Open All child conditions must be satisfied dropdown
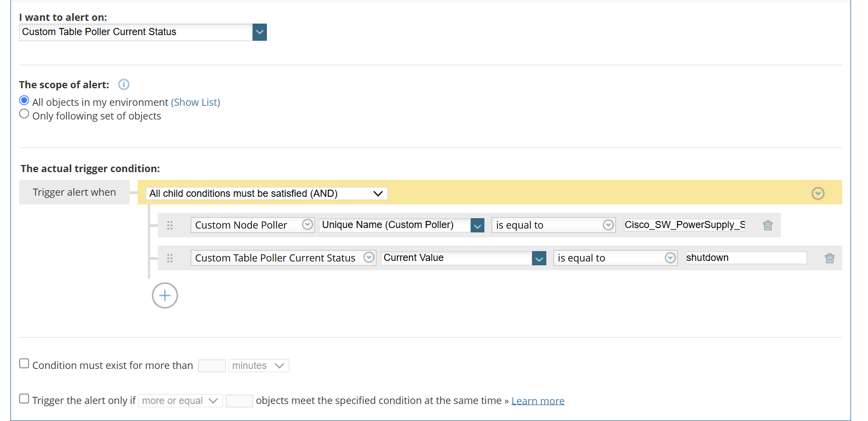Screen dimensions: 868x421 tap(267, 194)
